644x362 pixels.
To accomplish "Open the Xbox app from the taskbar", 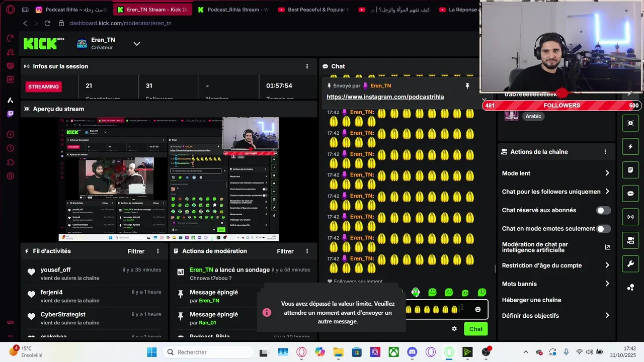I will (x=393, y=352).
